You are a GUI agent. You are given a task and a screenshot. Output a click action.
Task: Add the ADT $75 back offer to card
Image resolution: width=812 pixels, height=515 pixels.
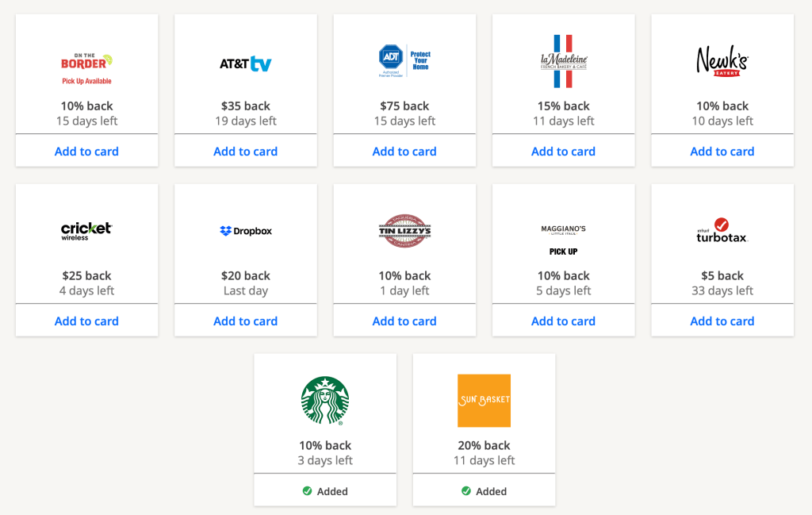(x=404, y=152)
